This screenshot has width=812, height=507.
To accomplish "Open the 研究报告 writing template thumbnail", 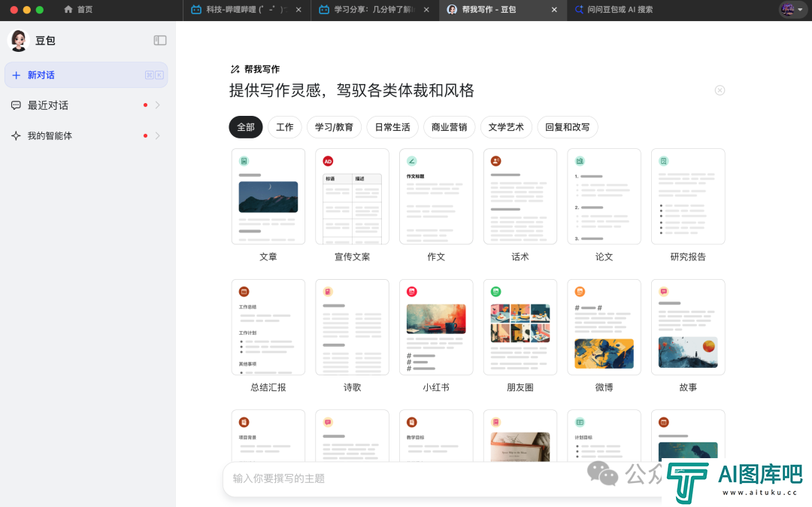I will pos(688,196).
